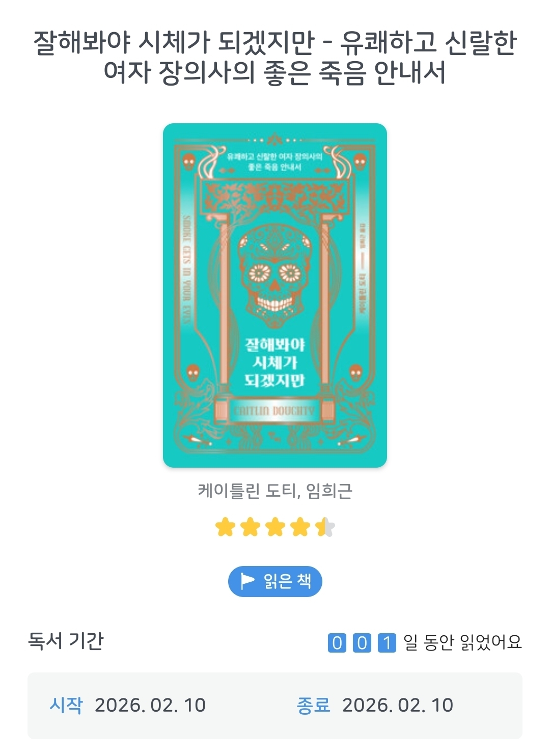Edit the 종료 end date value

point(398,706)
